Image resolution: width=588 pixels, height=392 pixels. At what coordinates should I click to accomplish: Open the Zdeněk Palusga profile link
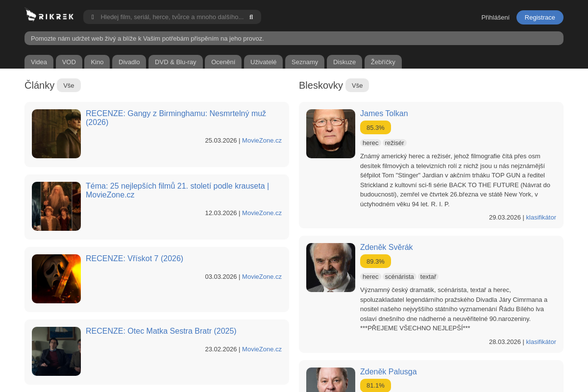(388, 372)
